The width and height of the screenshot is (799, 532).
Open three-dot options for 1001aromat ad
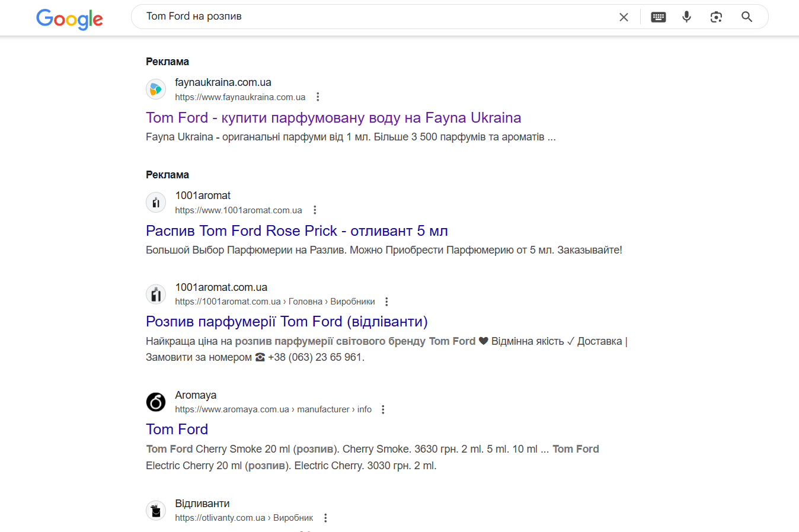click(x=315, y=210)
